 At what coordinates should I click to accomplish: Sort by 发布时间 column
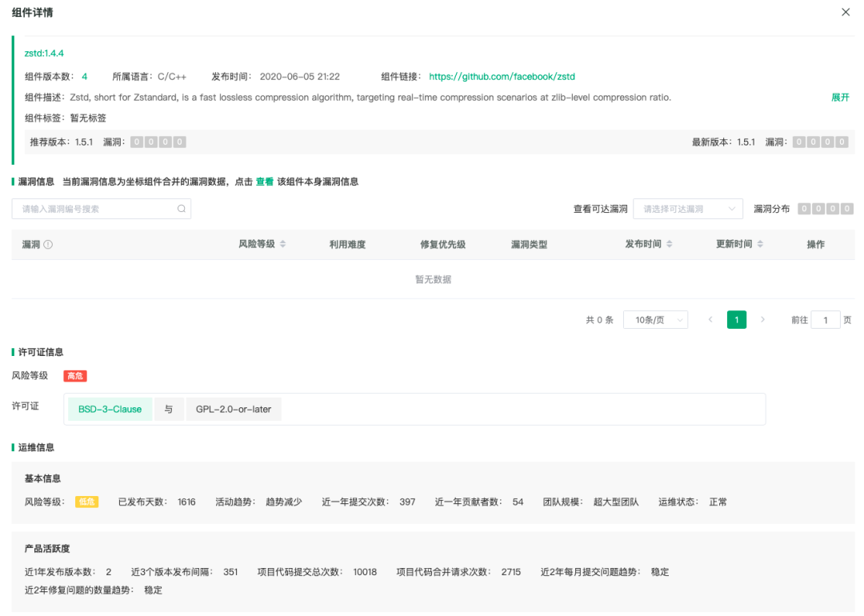pos(670,244)
